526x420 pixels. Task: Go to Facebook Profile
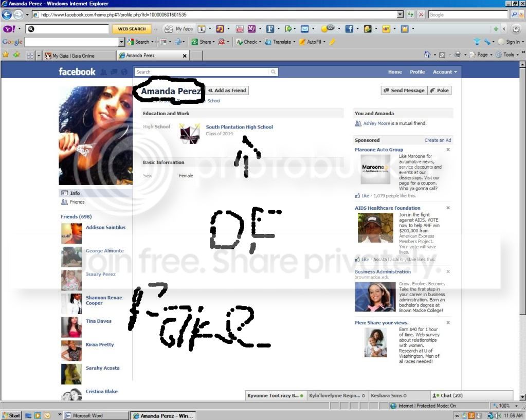[418, 72]
